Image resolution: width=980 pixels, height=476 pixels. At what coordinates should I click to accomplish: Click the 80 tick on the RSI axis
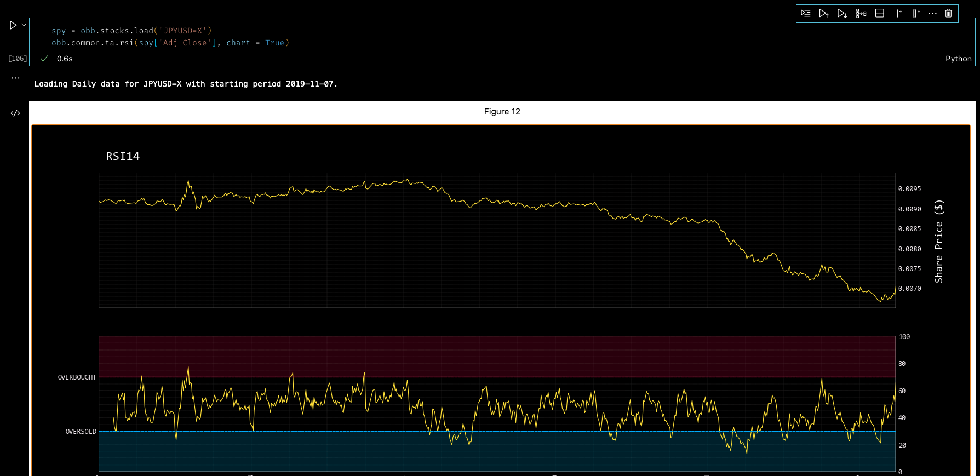(x=902, y=364)
